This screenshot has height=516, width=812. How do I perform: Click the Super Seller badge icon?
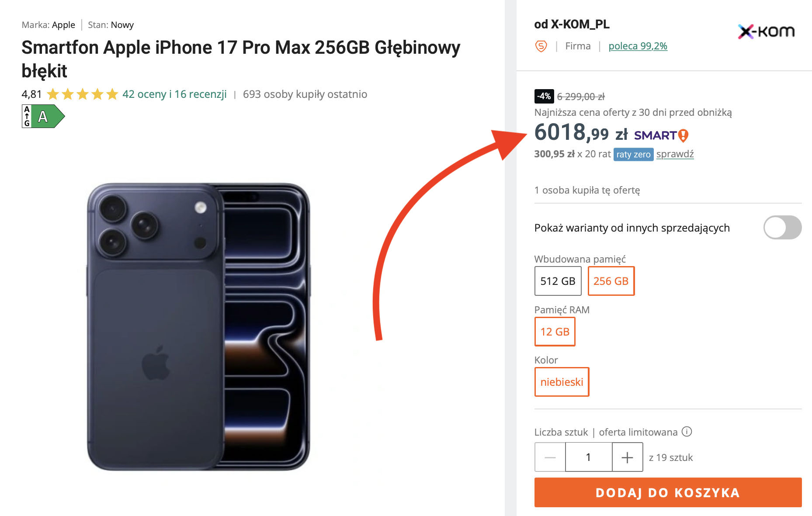[541, 46]
